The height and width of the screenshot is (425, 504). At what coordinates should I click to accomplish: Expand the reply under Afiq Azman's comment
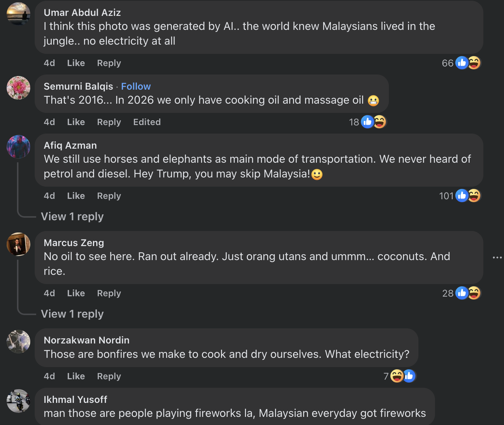pos(72,217)
